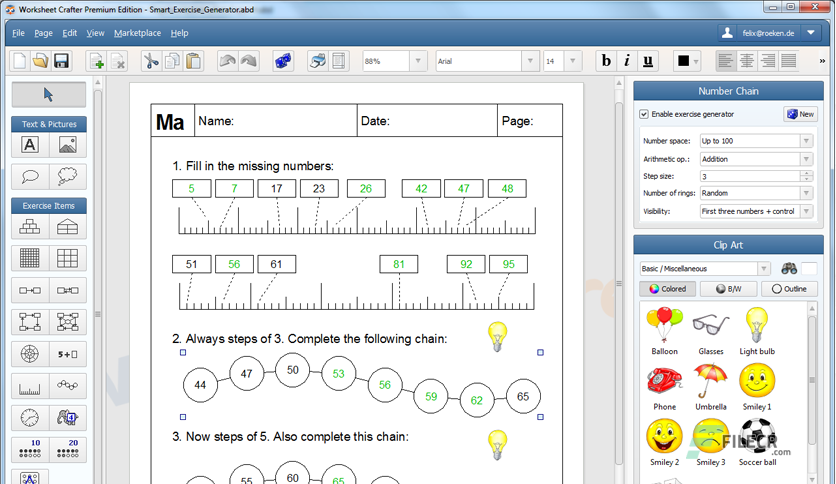Select the pointer arrow tool
Image resolution: width=836 pixels, height=484 pixels.
click(x=49, y=95)
